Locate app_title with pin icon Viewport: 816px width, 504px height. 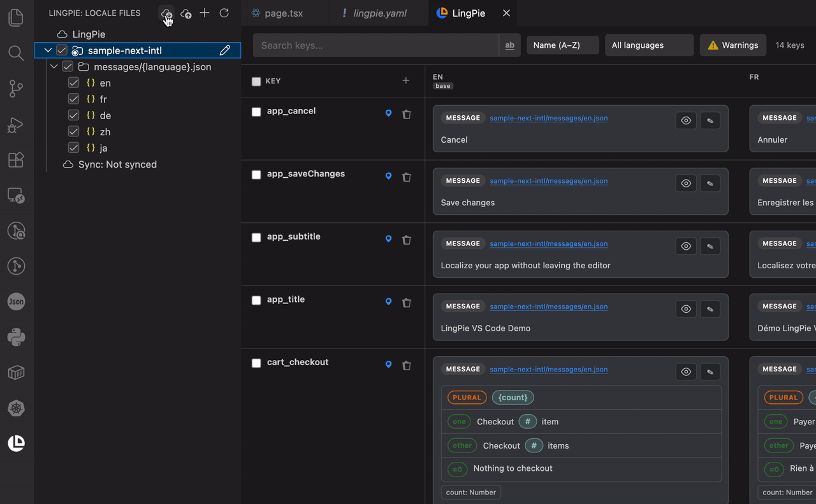pyautogui.click(x=388, y=303)
